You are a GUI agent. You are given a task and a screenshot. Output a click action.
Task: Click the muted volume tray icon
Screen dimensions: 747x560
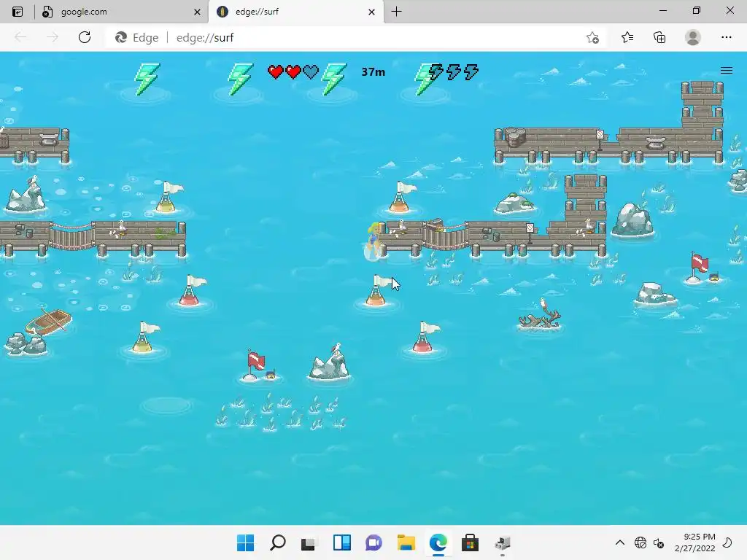coord(659,542)
